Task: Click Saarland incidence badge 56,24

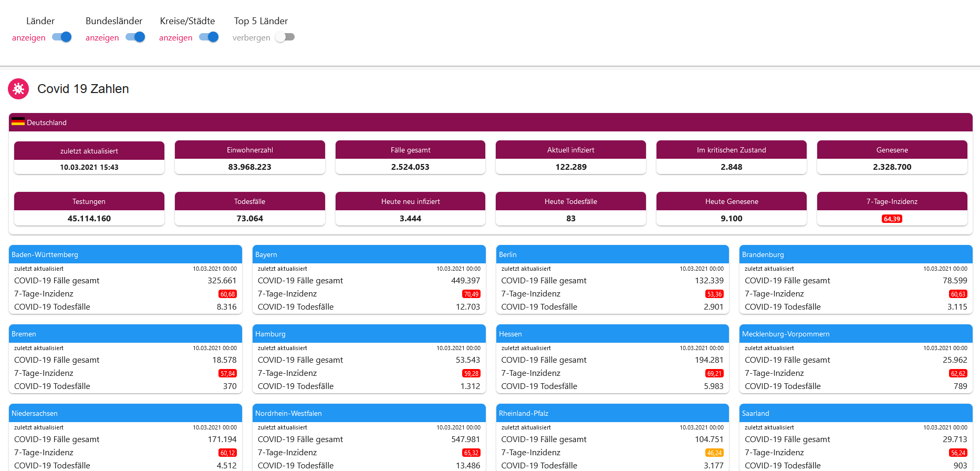Action: click(x=958, y=453)
